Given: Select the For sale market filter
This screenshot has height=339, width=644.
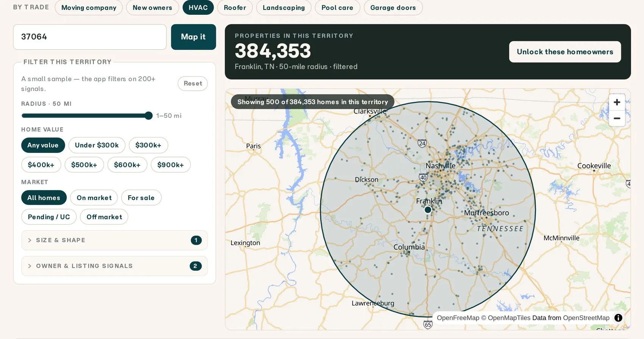Looking at the screenshot, I should tap(141, 198).
